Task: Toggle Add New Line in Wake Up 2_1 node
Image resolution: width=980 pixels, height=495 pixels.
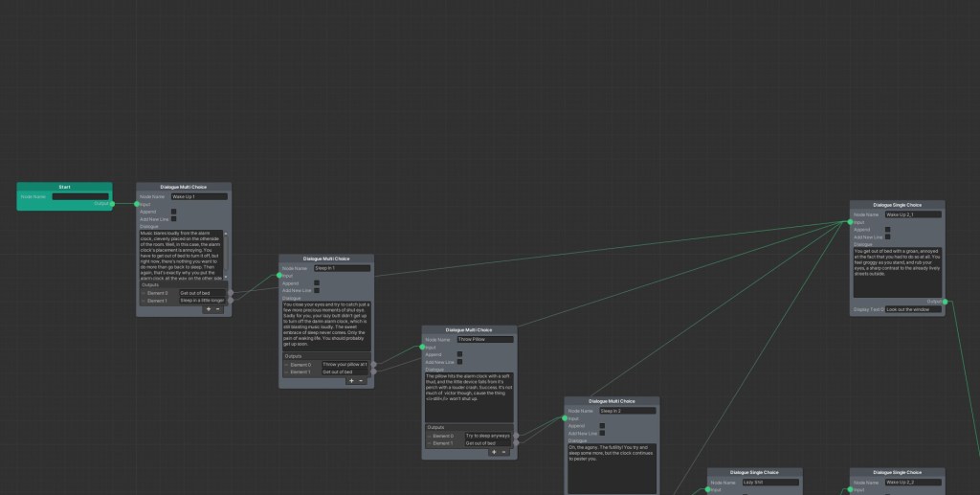Action: click(887, 236)
